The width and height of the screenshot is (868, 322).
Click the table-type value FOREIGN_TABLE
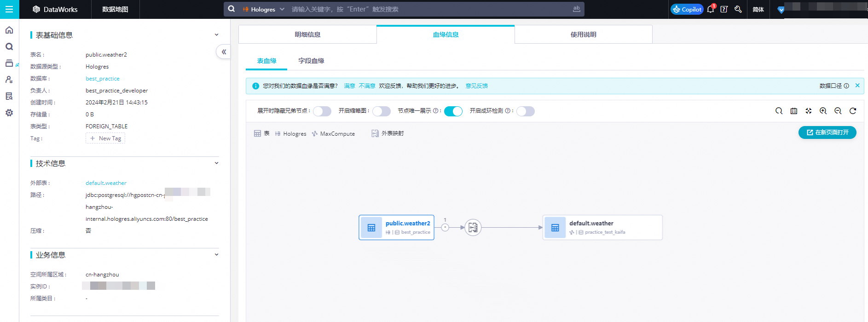coord(106,126)
